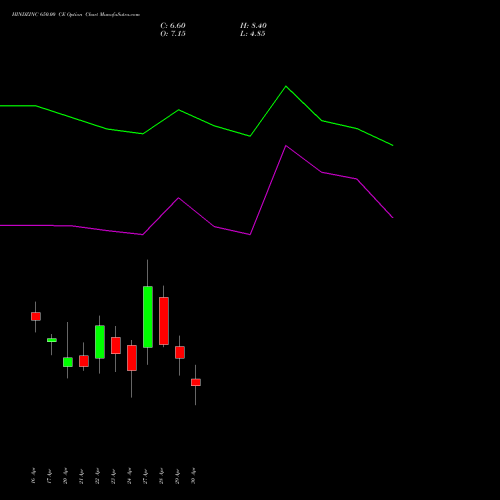Select the 22 Apr date label
This screenshot has width=500, height=500.
click(97, 476)
